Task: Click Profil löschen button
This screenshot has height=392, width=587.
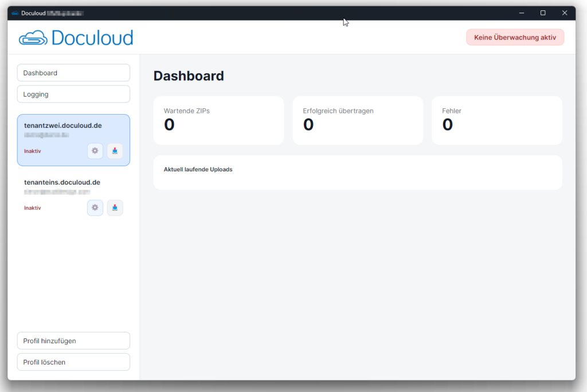Action: tap(73, 362)
